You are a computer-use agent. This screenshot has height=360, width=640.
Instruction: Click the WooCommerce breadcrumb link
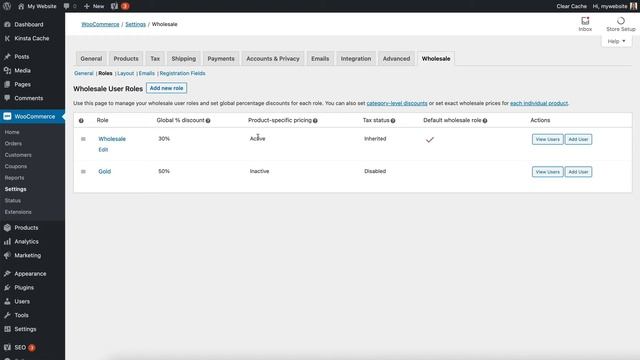tap(100, 24)
